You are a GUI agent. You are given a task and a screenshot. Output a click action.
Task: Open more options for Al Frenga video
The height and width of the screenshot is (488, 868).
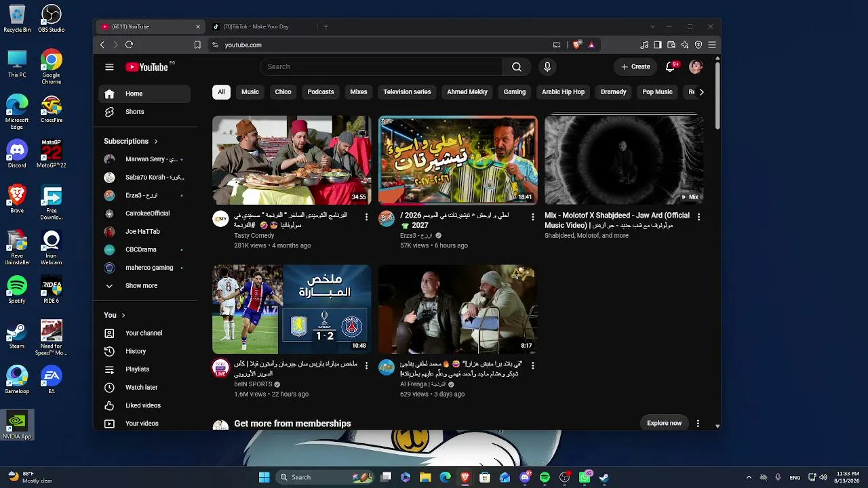(x=532, y=366)
